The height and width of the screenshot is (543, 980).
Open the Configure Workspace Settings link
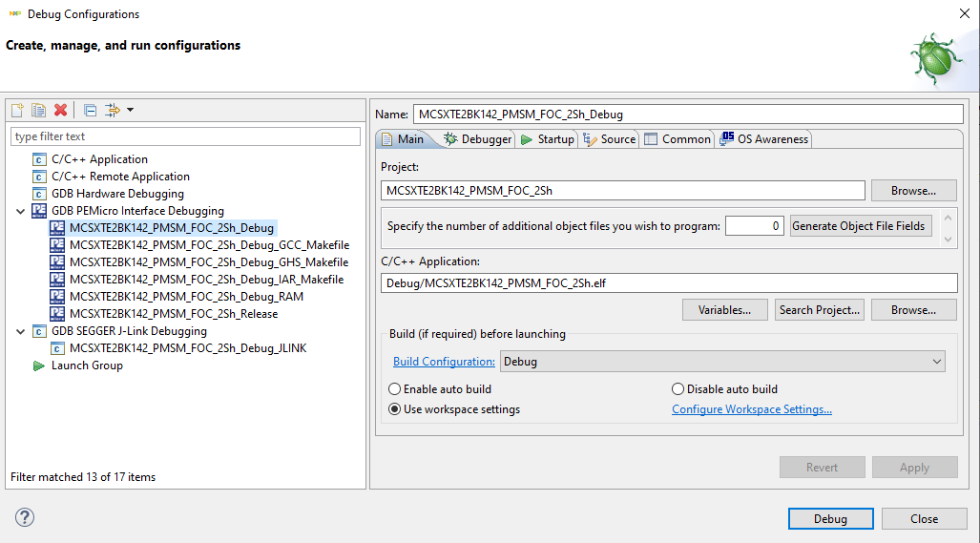point(751,409)
